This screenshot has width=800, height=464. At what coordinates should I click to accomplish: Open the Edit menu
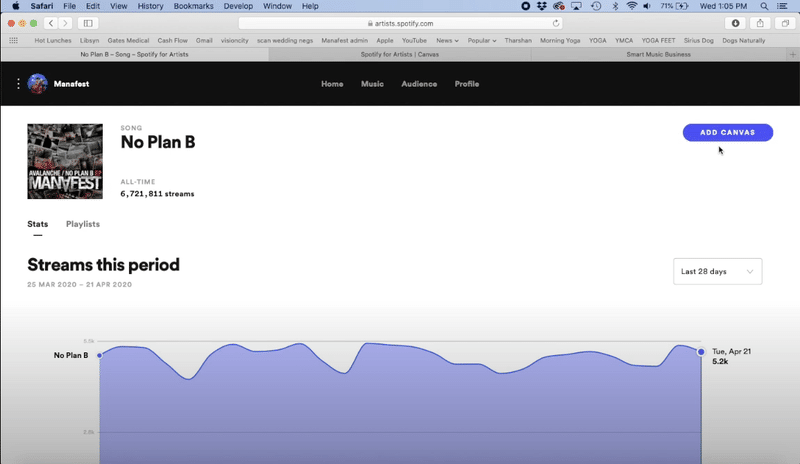(x=92, y=6)
